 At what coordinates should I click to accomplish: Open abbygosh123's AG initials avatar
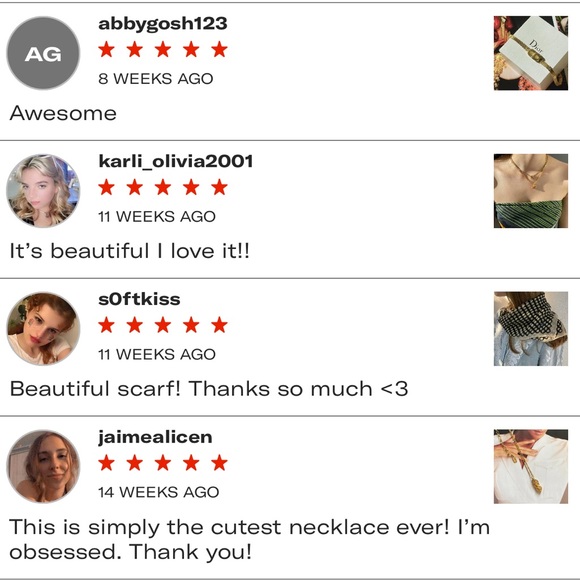click(43, 53)
